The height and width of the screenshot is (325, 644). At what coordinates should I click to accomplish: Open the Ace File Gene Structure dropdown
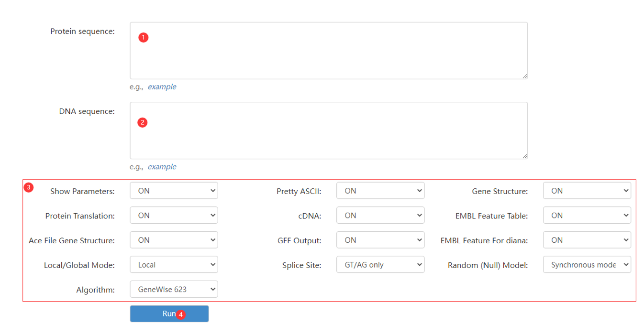coord(174,240)
